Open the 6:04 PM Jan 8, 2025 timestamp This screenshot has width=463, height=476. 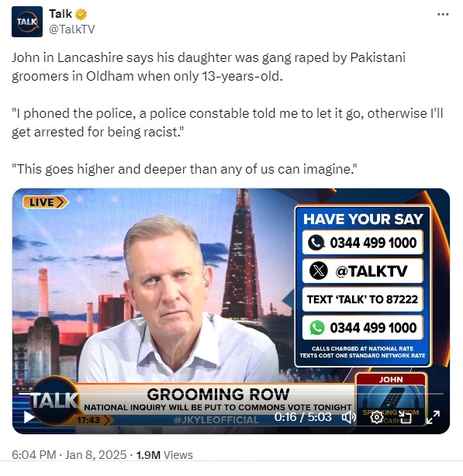pos(69,455)
